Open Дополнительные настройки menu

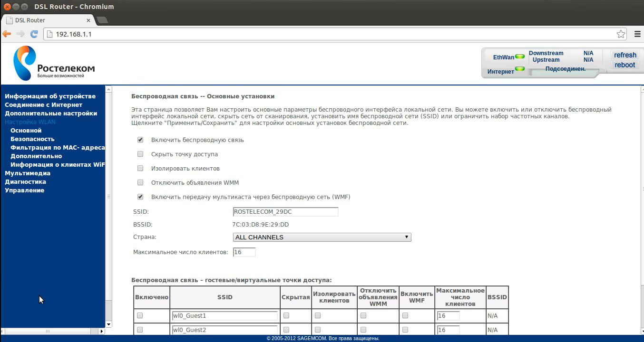point(51,113)
